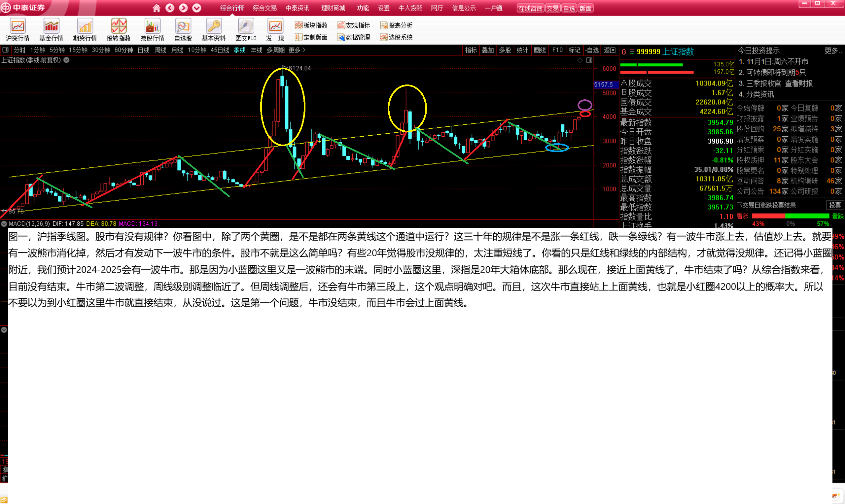Viewport: 845px width, 504px height.
Task: Click the 股转指数 toolbar icon
Action: (x=119, y=26)
